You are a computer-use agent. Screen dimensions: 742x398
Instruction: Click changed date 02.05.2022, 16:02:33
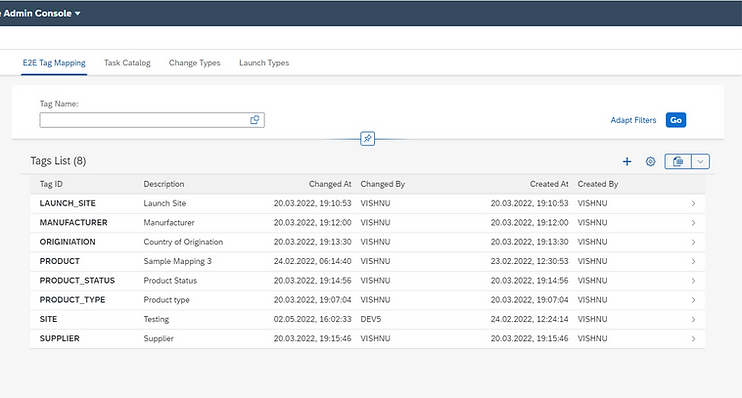[x=312, y=319]
